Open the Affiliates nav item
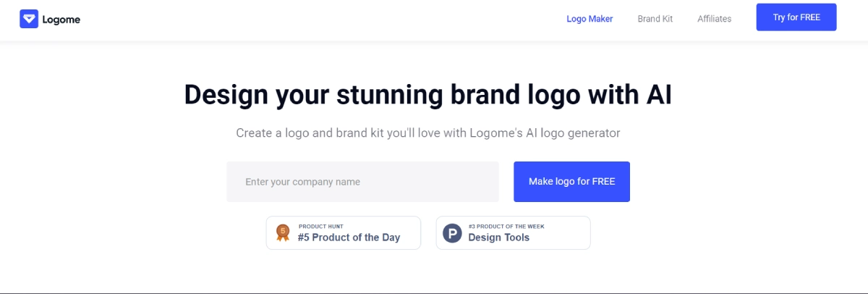Viewport: 868px width, 294px height. (x=714, y=19)
